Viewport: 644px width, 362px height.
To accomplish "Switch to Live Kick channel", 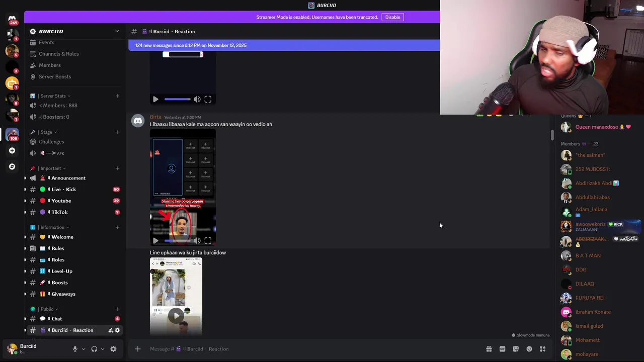I will (74, 190).
